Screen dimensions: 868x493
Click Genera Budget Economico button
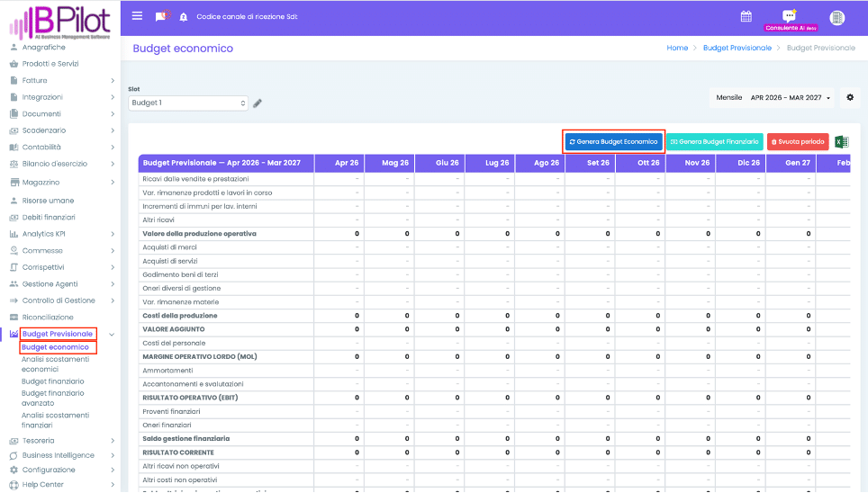(x=613, y=142)
